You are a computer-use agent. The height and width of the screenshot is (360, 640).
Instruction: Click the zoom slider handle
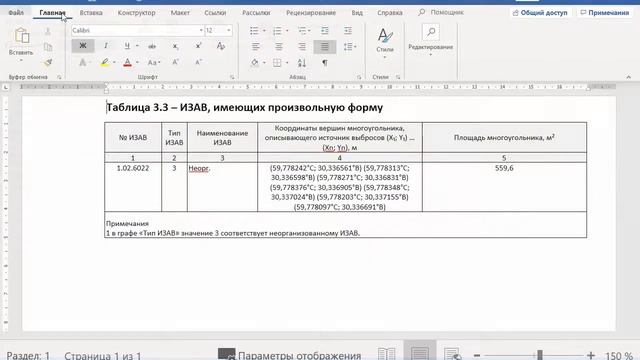[540, 355]
